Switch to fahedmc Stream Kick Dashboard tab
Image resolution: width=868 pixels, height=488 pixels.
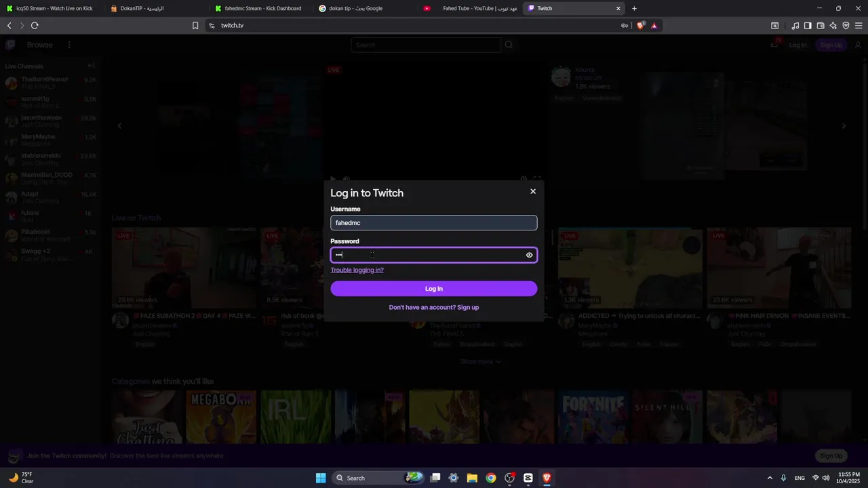click(261, 9)
